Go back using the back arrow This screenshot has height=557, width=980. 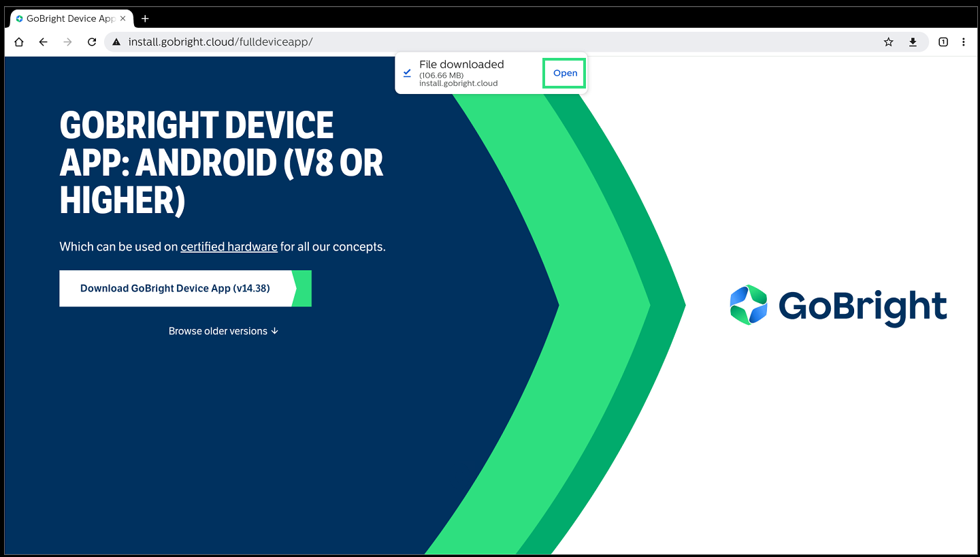[44, 42]
